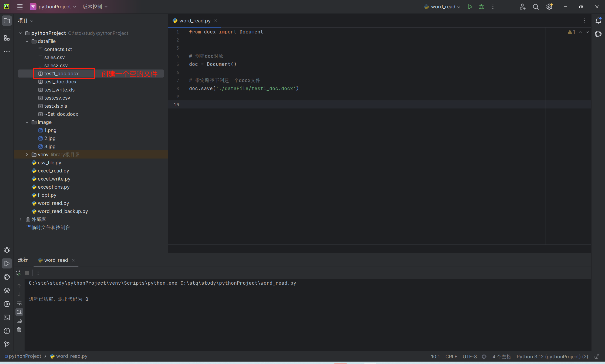The width and height of the screenshot is (605, 364).
Task: Open the Python Packages tool window
Action: tap(7, 290)
